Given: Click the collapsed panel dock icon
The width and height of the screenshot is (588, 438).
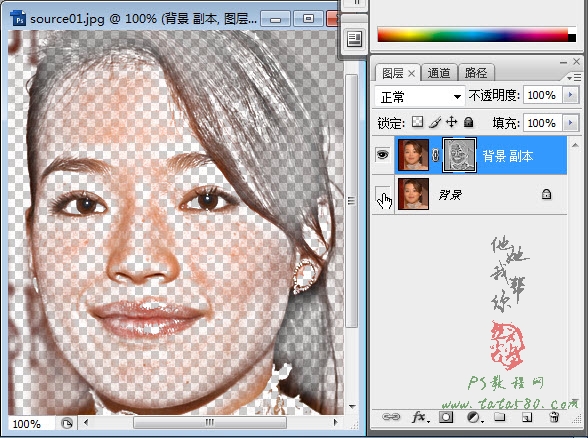Looking at the screenshot, I should click(354, 39).
